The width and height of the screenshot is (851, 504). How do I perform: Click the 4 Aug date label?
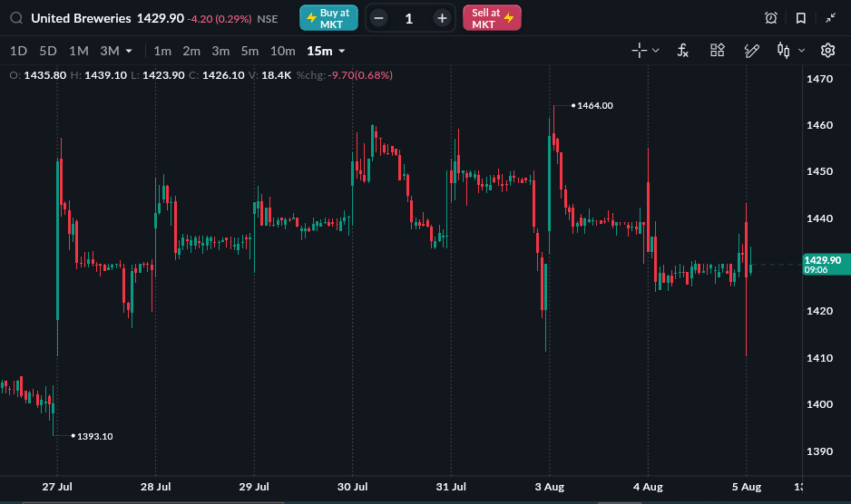click(x=648, y=487)
